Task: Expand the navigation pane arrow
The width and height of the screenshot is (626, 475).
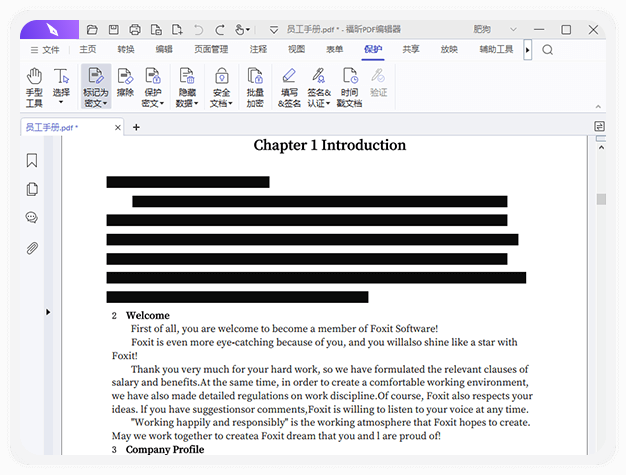Action: 48,312
